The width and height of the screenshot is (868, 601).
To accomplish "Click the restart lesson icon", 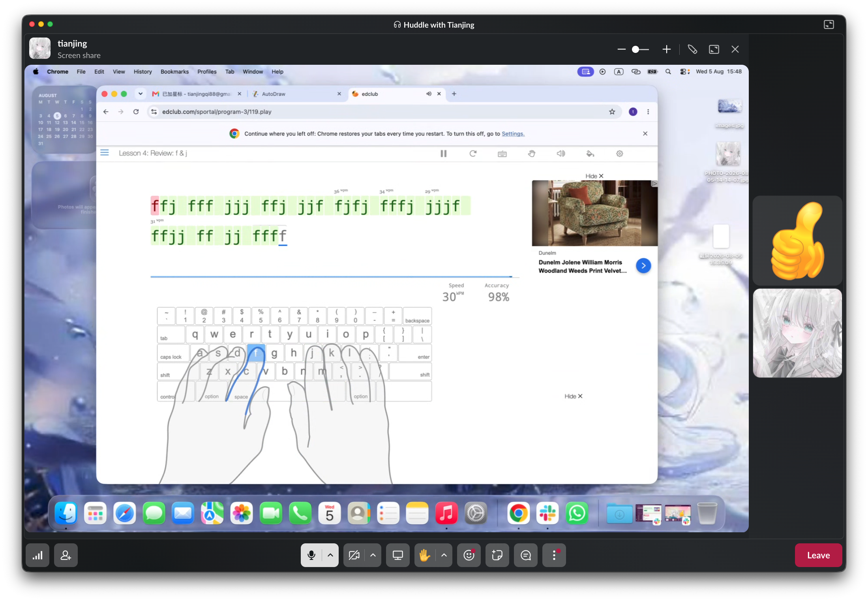I will (473, 154).
